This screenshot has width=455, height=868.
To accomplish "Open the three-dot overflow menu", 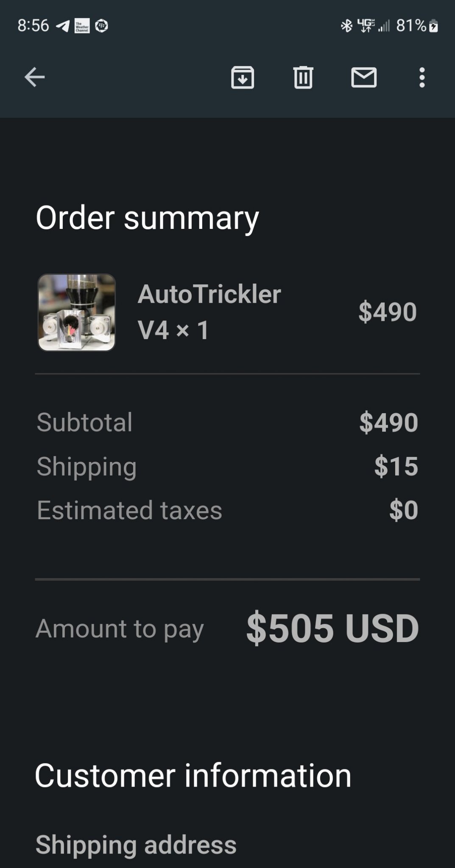I will pos(422,77).
